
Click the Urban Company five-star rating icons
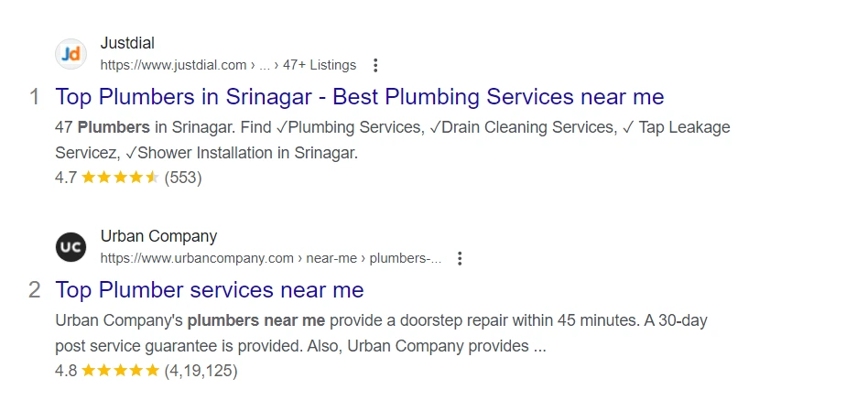pos(120,371)
